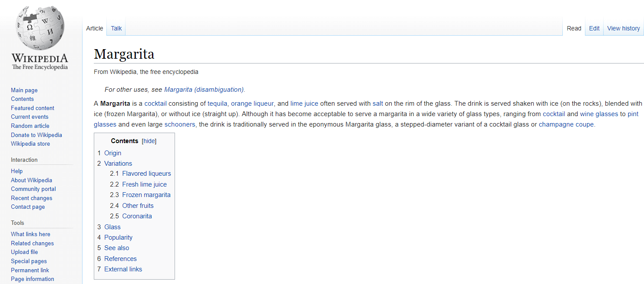Click What links here tool

30,234
